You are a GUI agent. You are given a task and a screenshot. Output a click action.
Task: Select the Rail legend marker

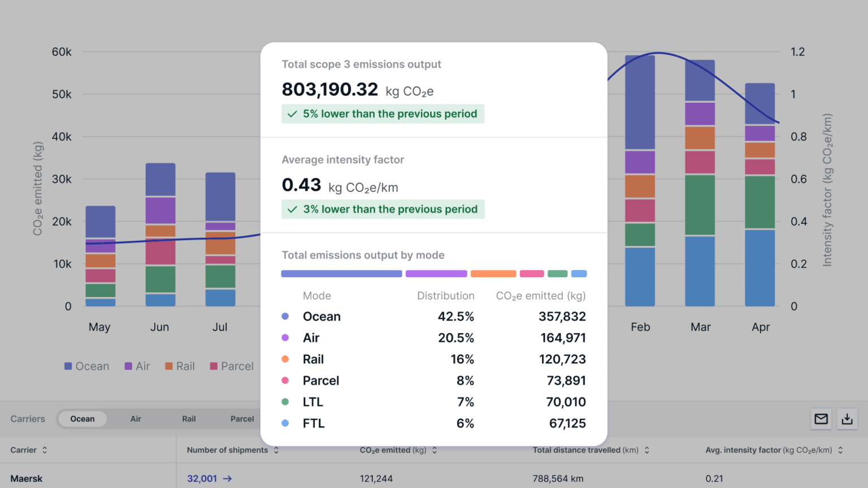167,366
